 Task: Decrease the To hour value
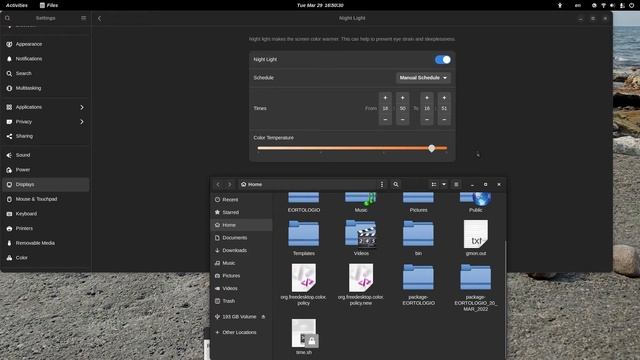click(427, 120)
